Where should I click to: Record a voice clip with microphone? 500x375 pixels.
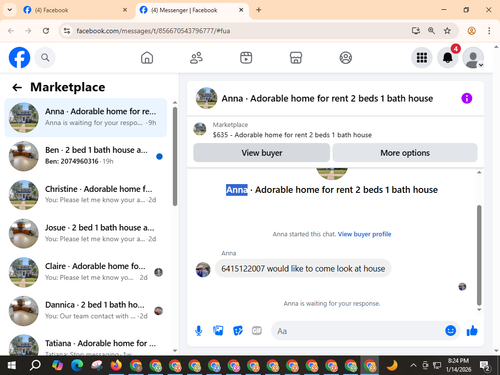[199, 331]
